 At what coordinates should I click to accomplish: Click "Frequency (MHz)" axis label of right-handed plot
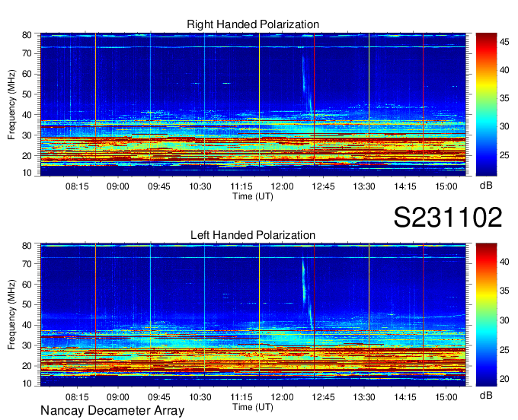pyautogui.click(x=11, y=104)
